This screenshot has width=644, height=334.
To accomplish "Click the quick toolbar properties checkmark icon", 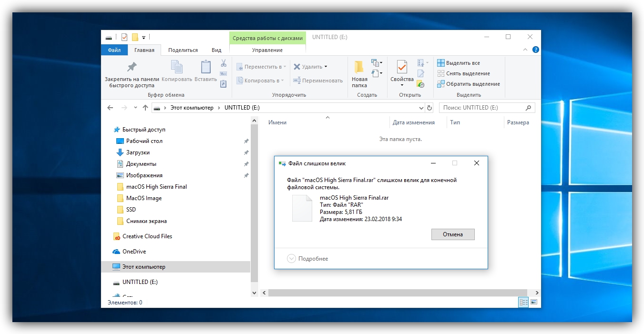I will (x=124, y=37).
